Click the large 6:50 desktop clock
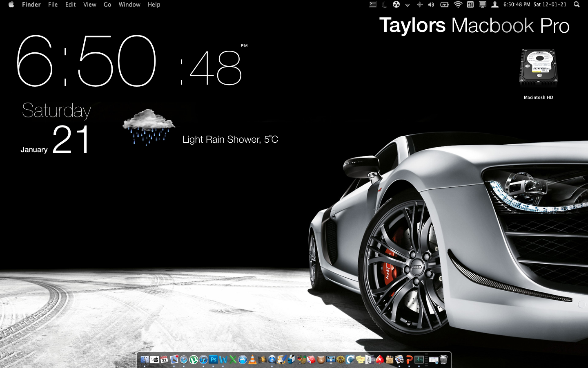The height and width of the screenshot is (368, 588). point(87,61)
